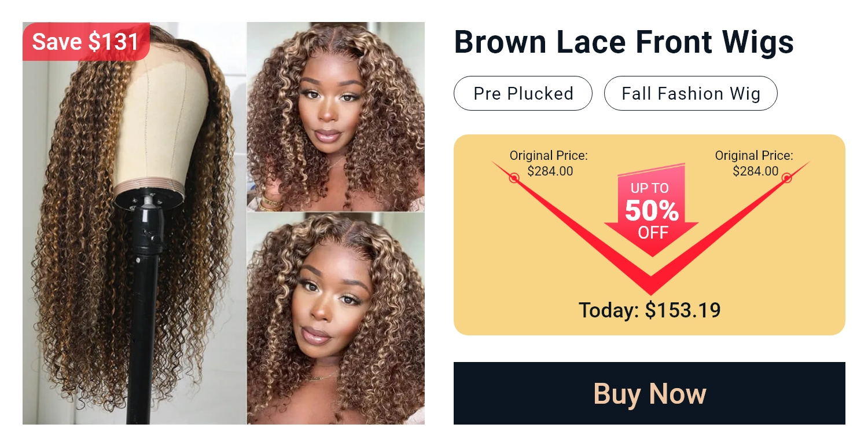Screen dimensions: 868x446
Task: Click the 50% text in the discount arrow
Action: 652,211
